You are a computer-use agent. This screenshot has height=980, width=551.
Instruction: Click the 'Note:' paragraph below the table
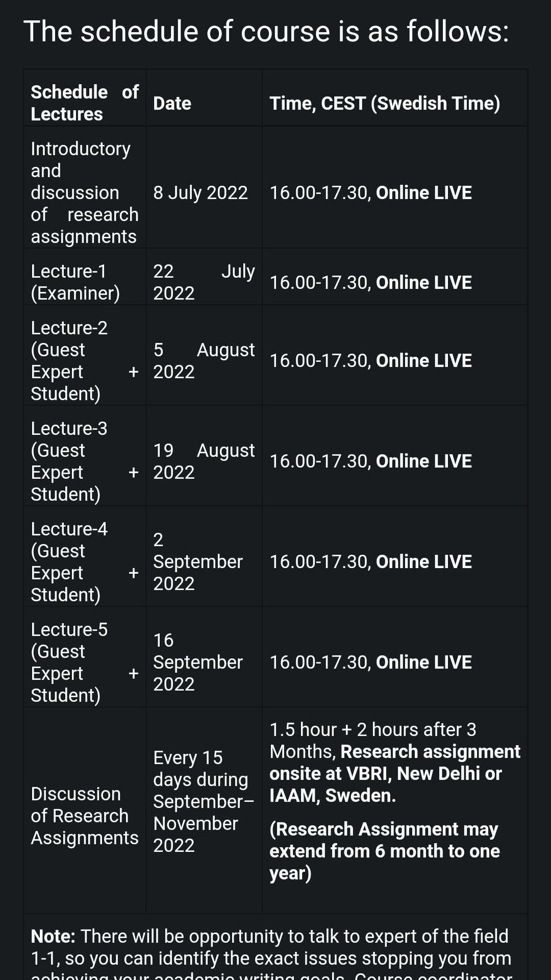[x=271, y=947]
